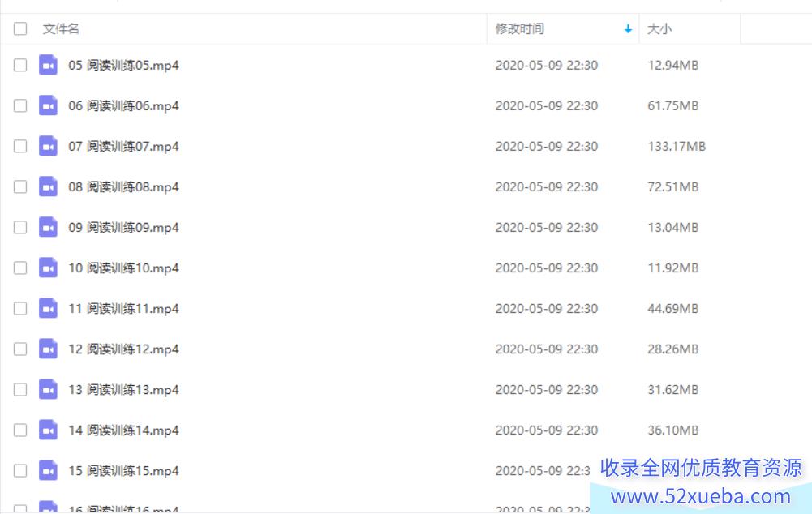The height and width of the screenshot is (514, 812).
Task: Sort files by the 大小 column
Action: pos(659,28)
